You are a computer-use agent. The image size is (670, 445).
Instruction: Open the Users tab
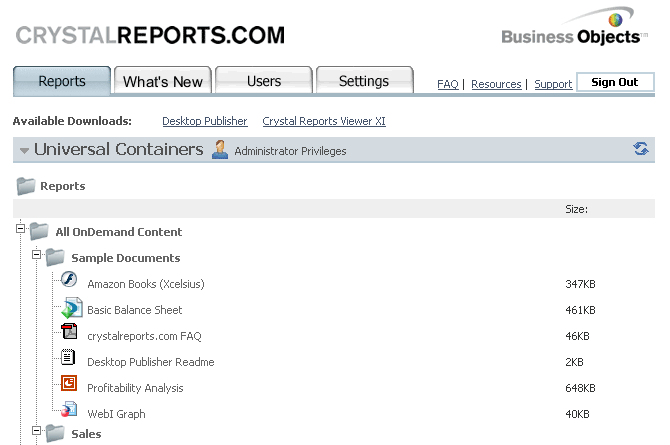point(264,81)
